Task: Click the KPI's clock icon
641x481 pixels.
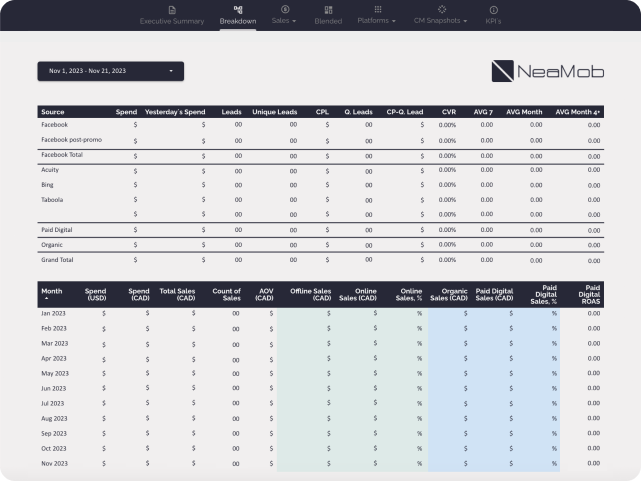Action: pyautogui.click(x=493, y=9)
